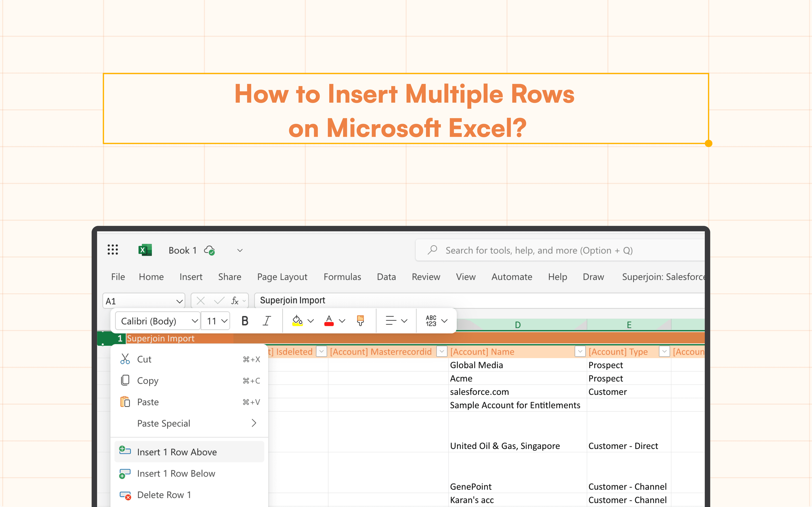Click the app launcher grid icon
Screen dimensions: 812x507
pyautogui.click(x=113, y=250)
